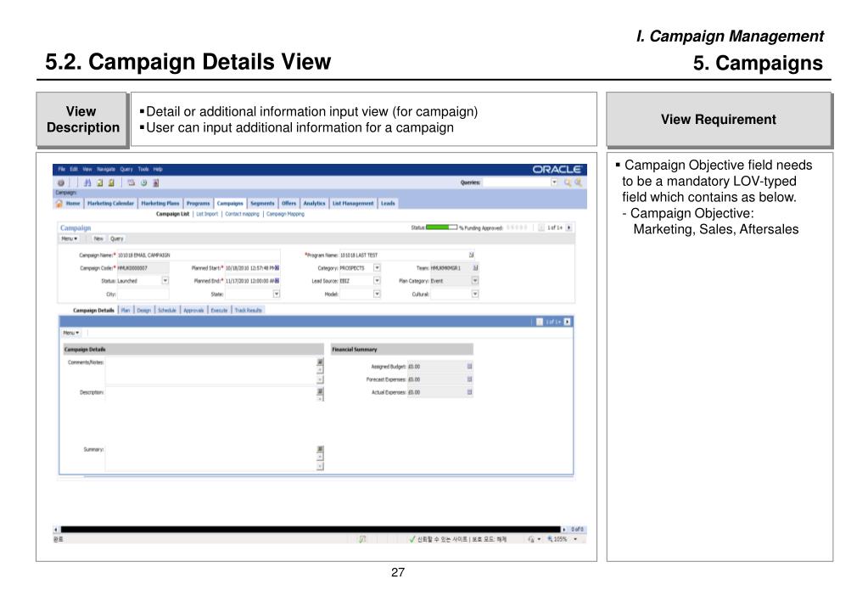Open the Model dropdown
This screenshot has width=868, height=601.
tap(377, 294)
